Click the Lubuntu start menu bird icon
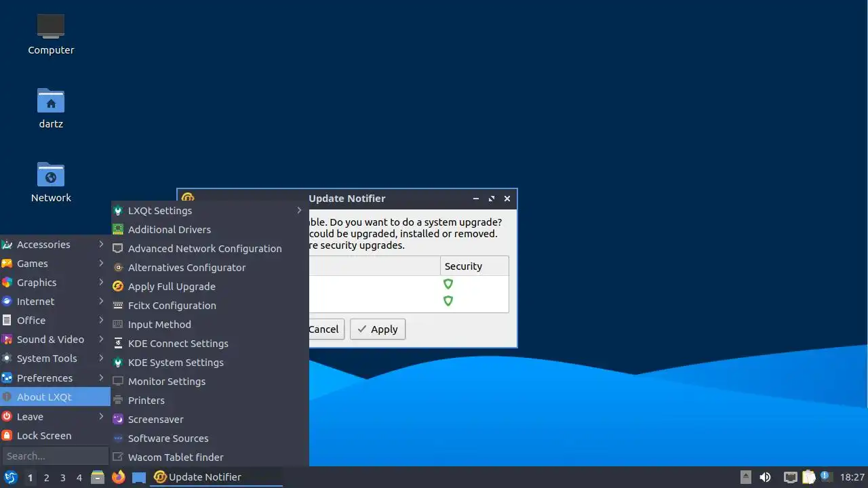The width and height of the screenshot is (868, 488). [x=10, y=477]
